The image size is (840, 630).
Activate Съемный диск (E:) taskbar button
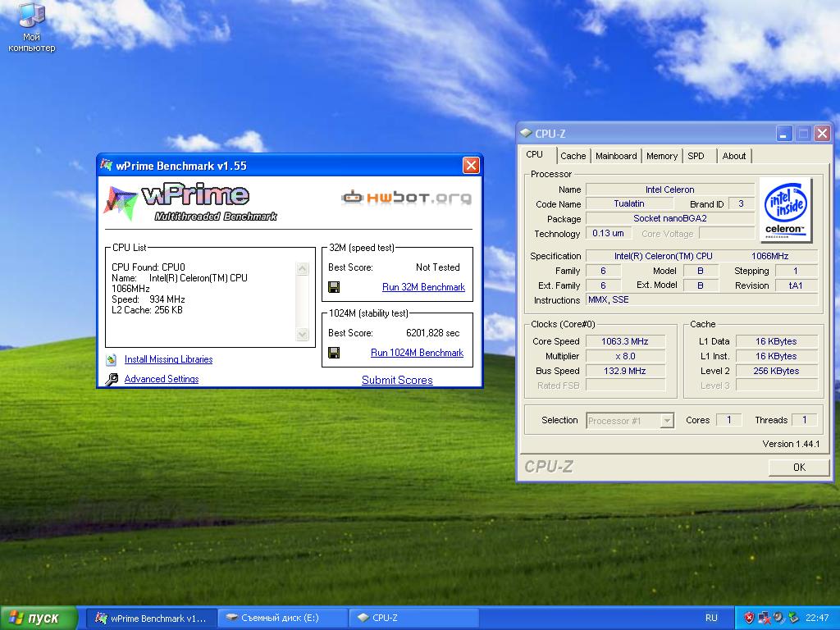[284, 618]
